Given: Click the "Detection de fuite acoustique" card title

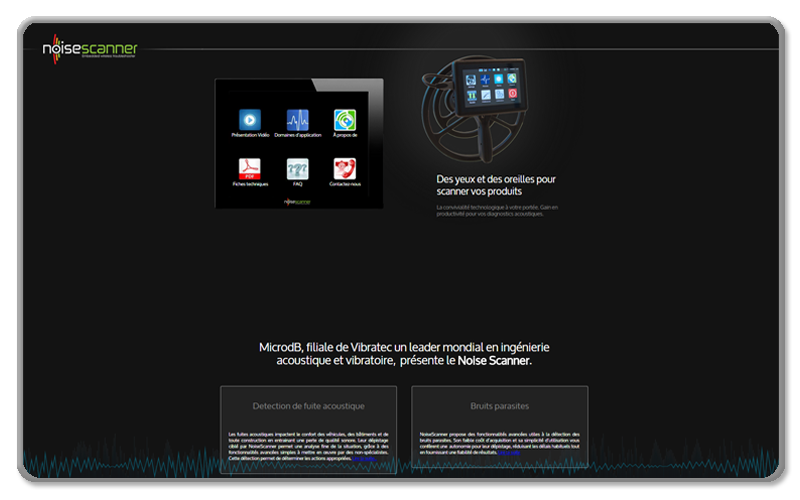Looking at the screenshot, I should click(309, 406).
